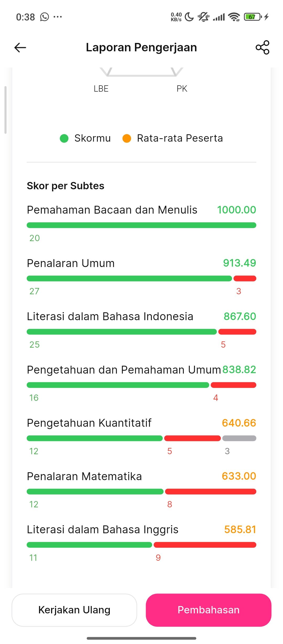The width and height of the screenshot is (283, 644).
Task: Tap the Literasi dalam Bahasa Indonesia green bar
Action: [122, 332]
